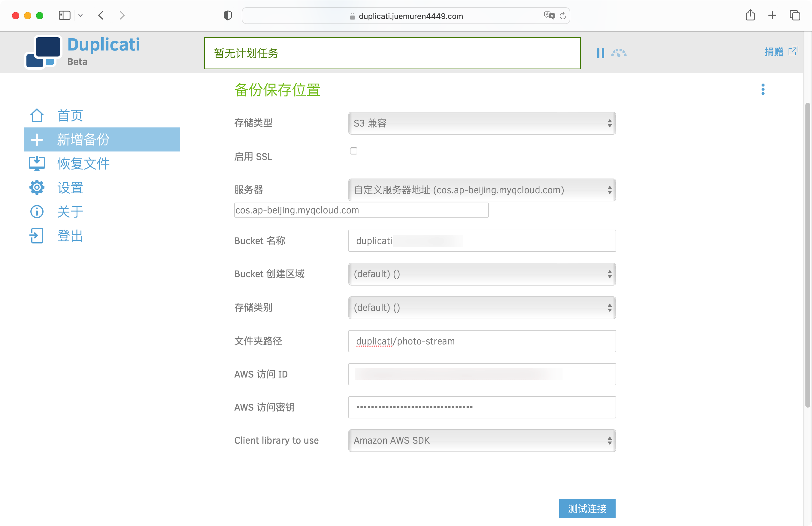
Task: Open the Client library to use dropdown
Action: (482, 441)
